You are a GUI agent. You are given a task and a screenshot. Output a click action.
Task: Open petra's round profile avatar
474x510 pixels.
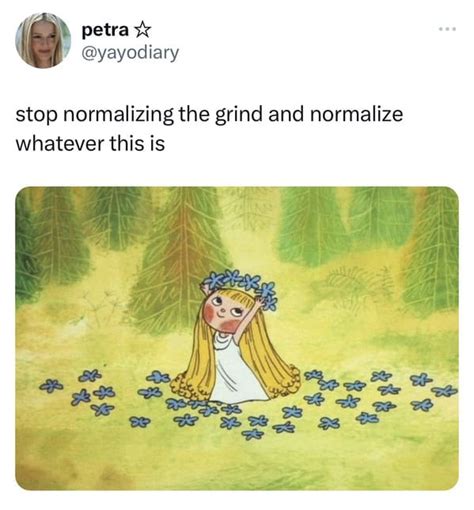click(43, 40)
